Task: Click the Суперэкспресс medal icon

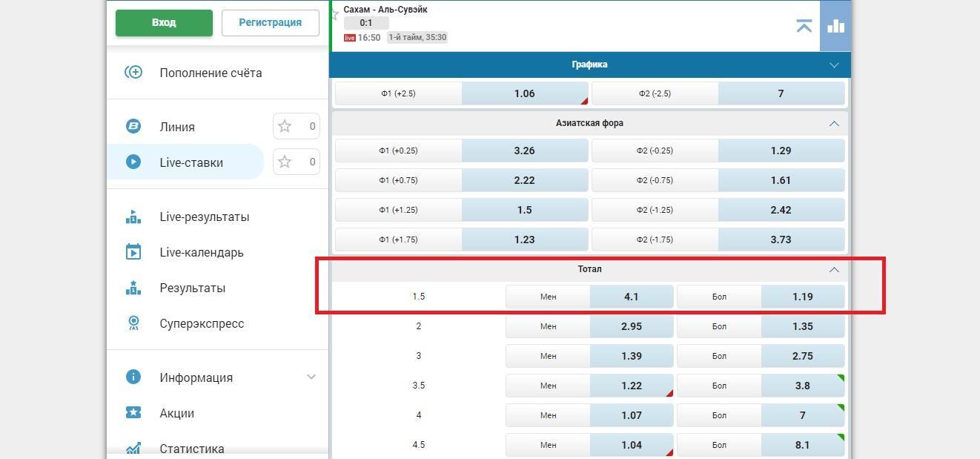Action: click(133, 323)
